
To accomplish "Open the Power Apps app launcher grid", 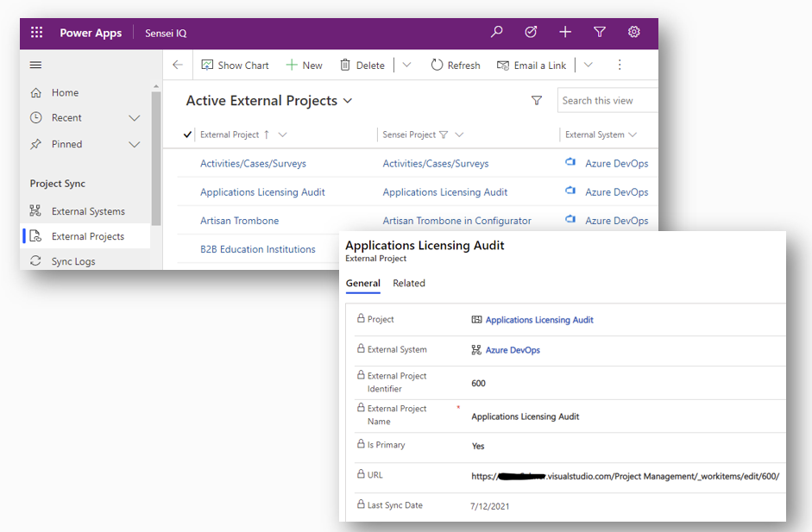I will [36, 33].
